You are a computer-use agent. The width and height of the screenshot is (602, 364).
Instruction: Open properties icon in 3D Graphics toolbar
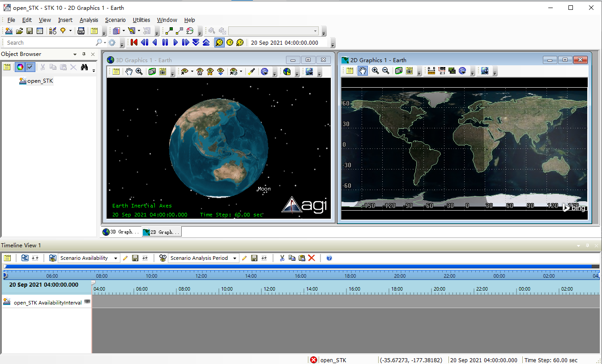tap(116, 72)
